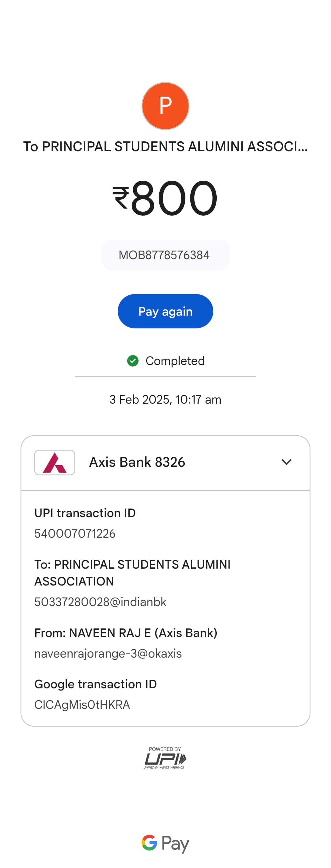Expand the Axis Bank 8326 chevron

pos(286,462)
